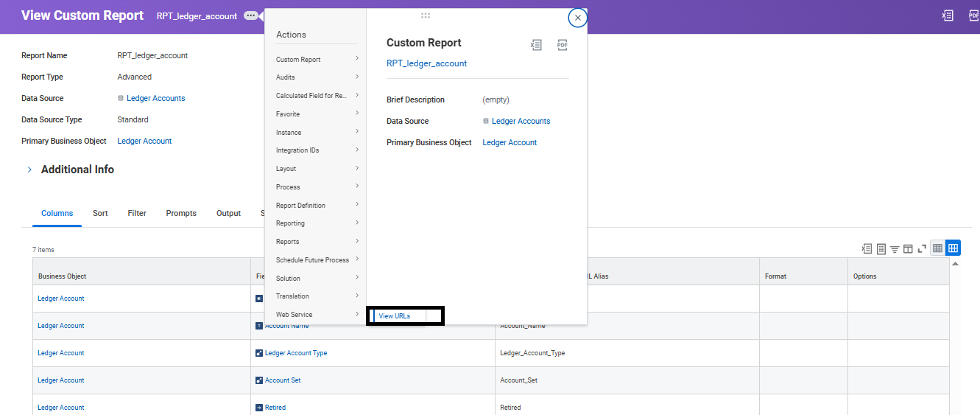
Task: Close the Actions popup
Action: tap(578, 18)
